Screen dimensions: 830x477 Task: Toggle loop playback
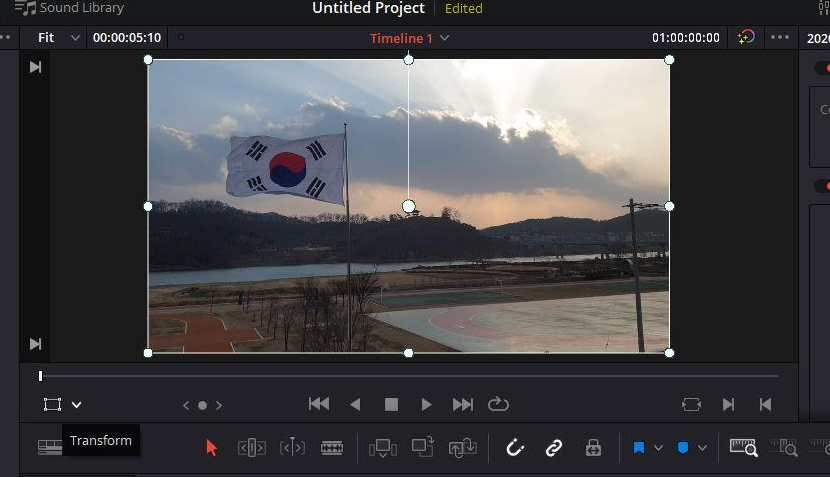(498, 404)
